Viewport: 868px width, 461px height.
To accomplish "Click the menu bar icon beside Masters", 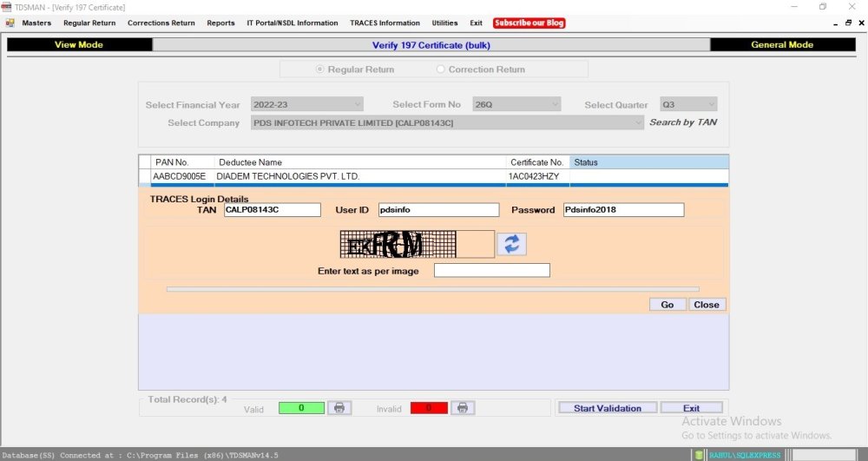I will click(x=10, y=23).
